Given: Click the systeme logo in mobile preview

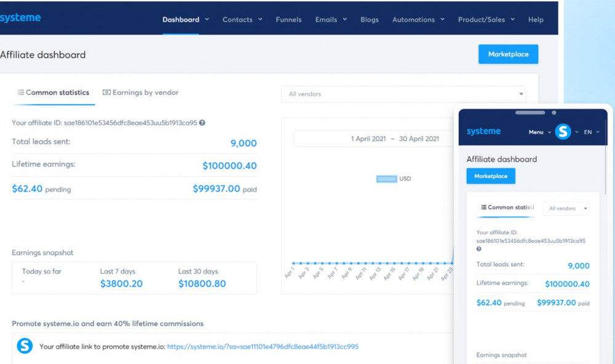Looking at the screenshot, I should tap(483, 132).
